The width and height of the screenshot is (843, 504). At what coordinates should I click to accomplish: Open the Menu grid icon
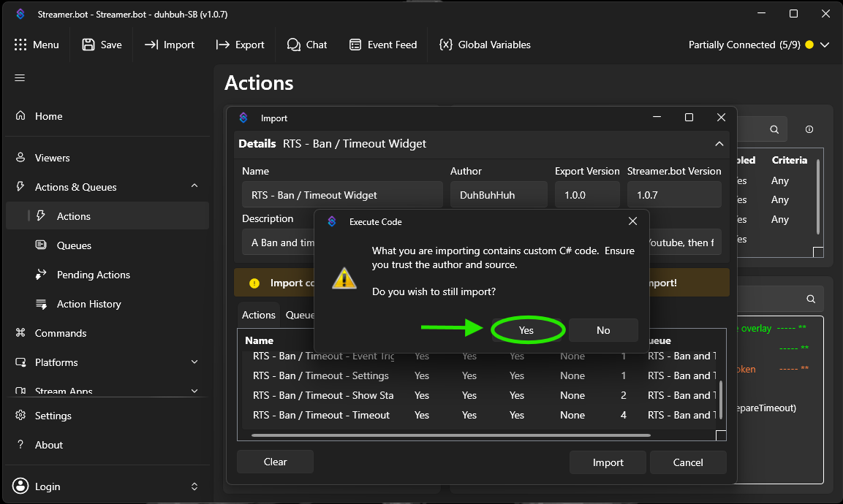[20, 45]
